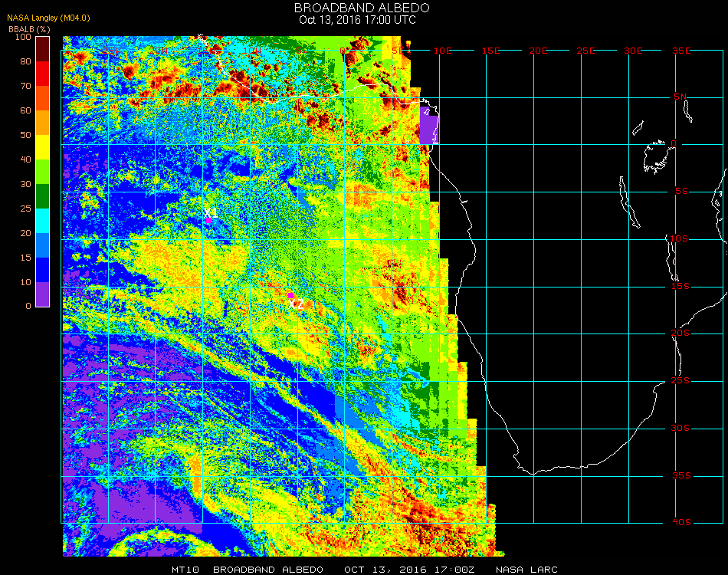Click the legend value 100
Viewport: 728px width, 575px height.
pos(23,37)
